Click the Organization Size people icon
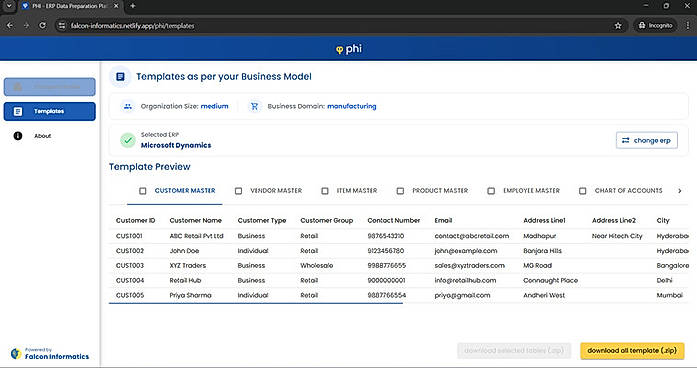 pos(128,106)
